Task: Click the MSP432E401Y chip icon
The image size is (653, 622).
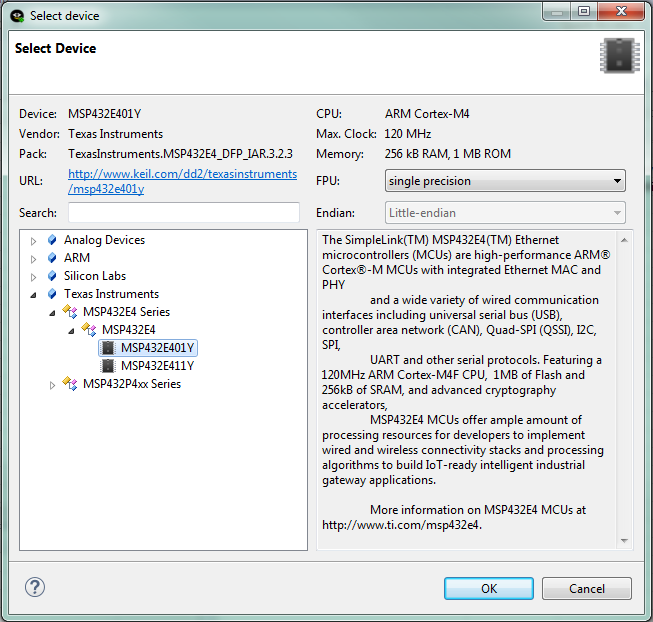Action: coord(108,348)
